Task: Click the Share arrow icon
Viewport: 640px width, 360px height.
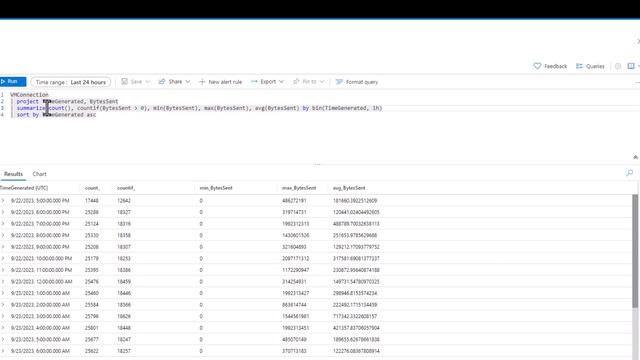Action: 162,82
